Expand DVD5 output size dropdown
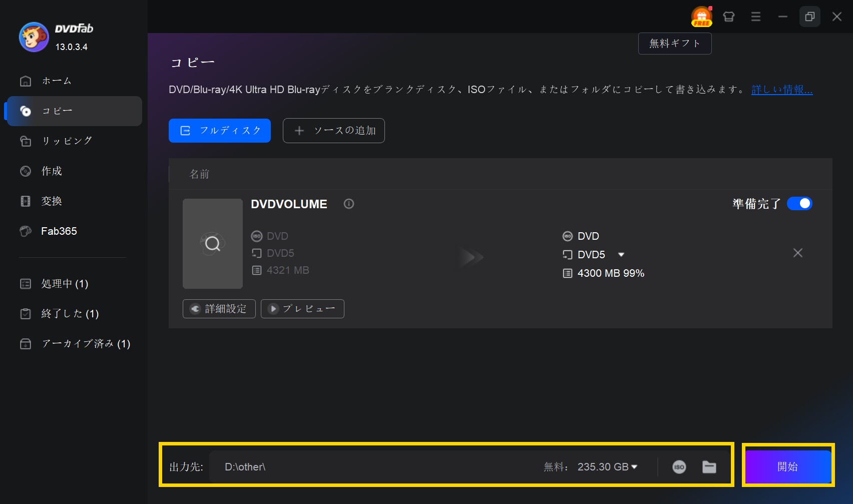The height and width of the screenshot is (504, 853). [x=621, y=255]
